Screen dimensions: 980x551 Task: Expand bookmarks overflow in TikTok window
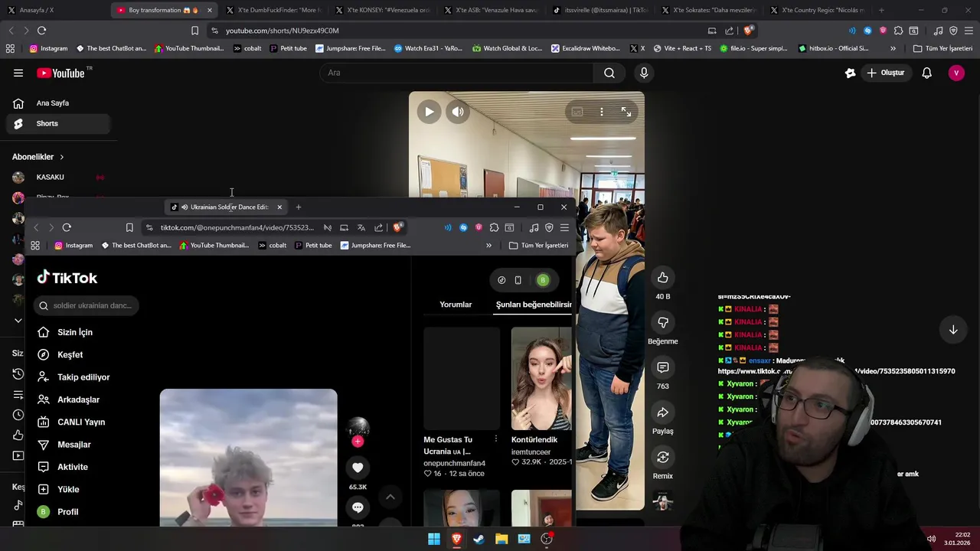pos(488,246)
